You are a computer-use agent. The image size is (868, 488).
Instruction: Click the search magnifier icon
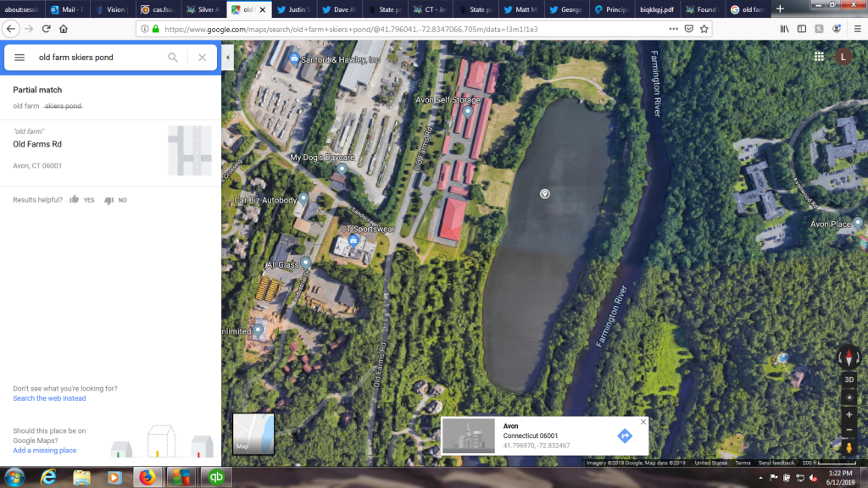click(173, 58)
